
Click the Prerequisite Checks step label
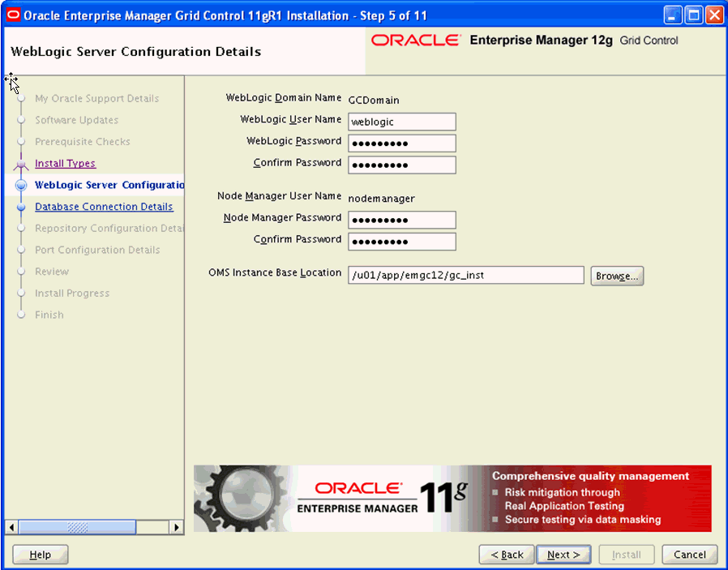point(82,142)
